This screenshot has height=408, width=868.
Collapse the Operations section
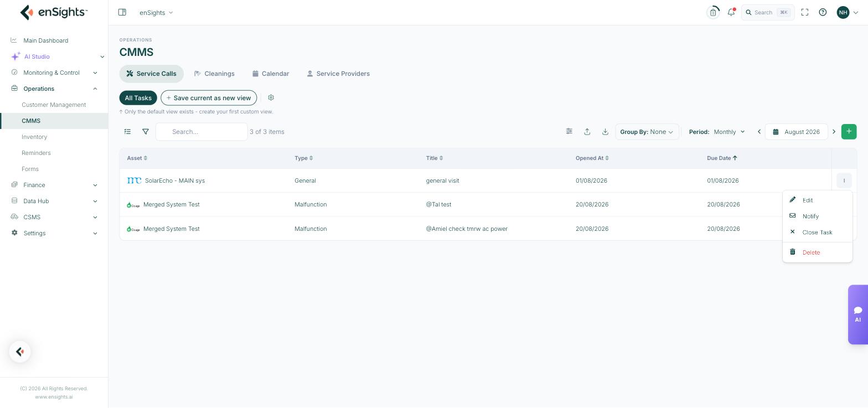pos(54,89)
